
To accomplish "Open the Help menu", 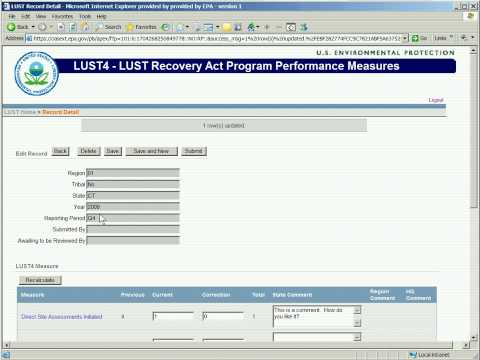I will click(x=101, y=16).
